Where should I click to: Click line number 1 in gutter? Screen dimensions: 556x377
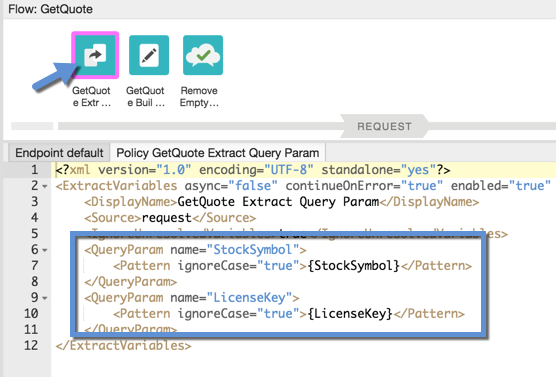(34, 170)
